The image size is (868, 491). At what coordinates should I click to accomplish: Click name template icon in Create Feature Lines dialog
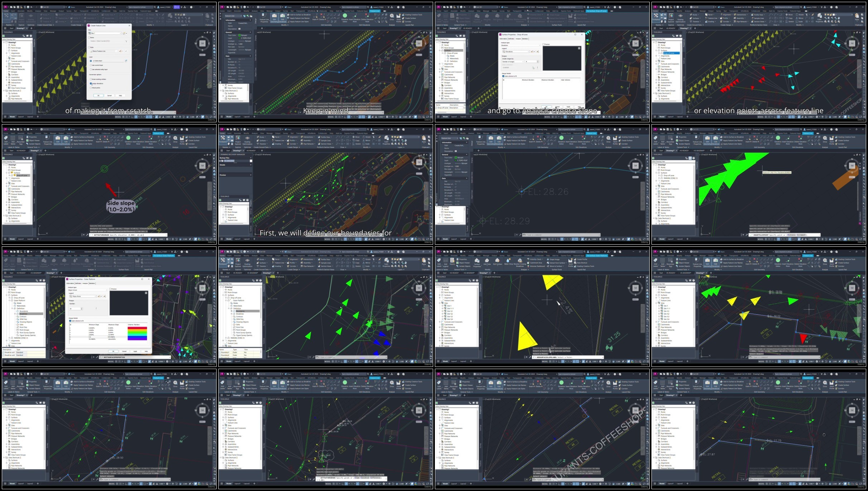click(126, 41)
